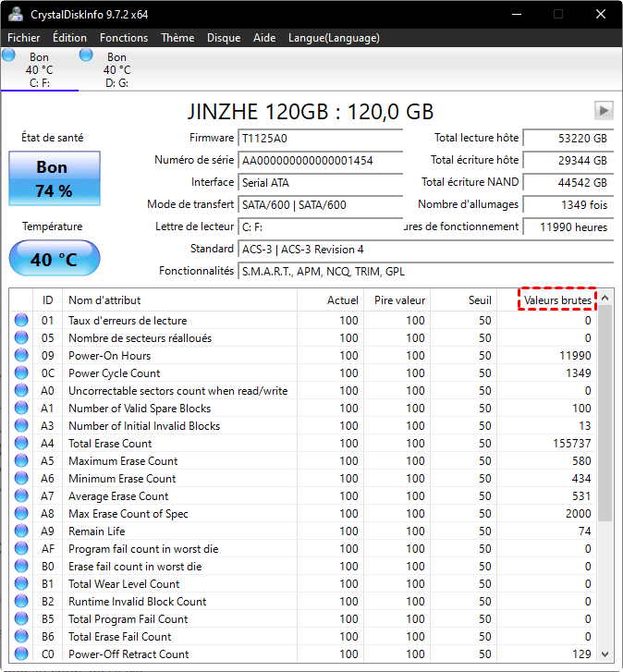The width and height of the screenshot is (623, 672).
Task: Click the 11990 heures value
Action: coord(568,227)
